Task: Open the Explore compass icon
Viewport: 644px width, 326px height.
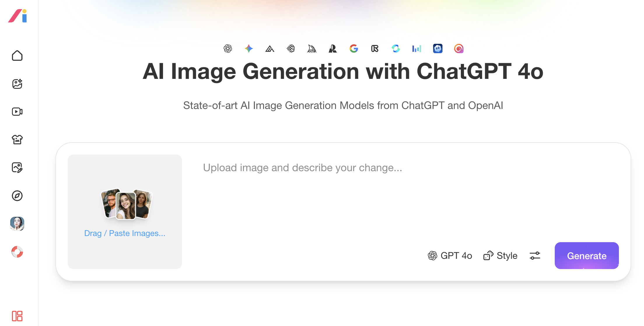Action: (17, 196)
